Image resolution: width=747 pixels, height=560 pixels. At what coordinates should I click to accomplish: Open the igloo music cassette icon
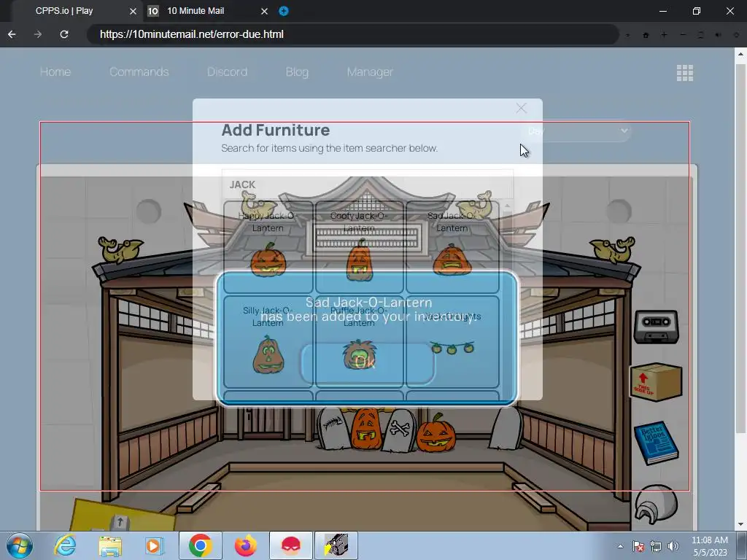pyautogui.click(x=656, y=327)
